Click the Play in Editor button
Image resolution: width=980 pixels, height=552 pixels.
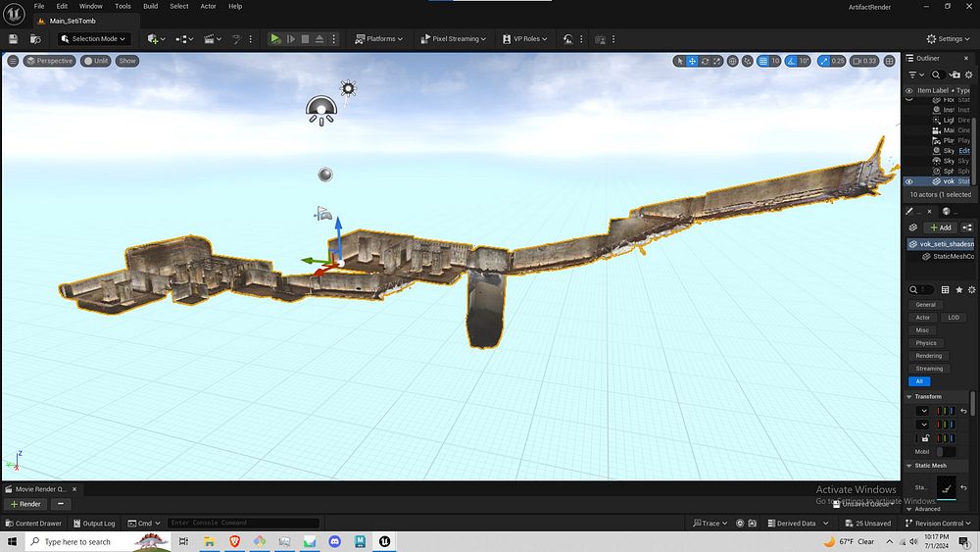275,39
